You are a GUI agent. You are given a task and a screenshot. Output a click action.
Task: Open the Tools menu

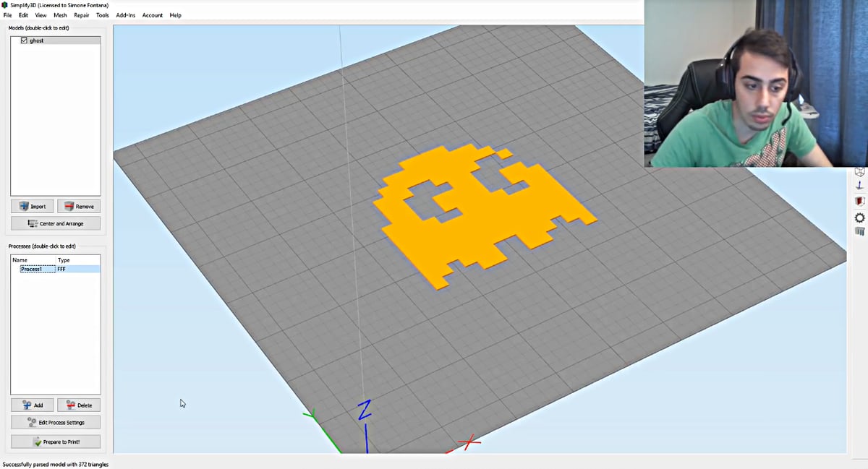click(x=103, y=15)
